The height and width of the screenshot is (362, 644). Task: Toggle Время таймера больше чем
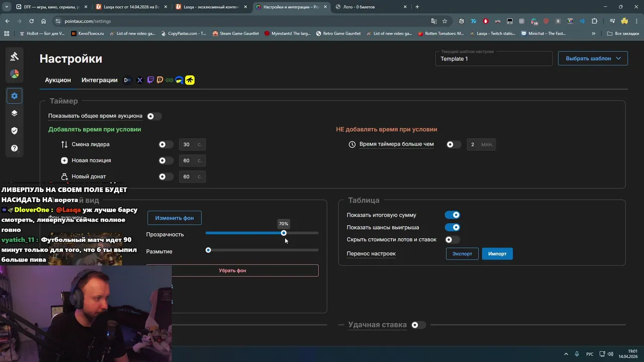[453, 144]
